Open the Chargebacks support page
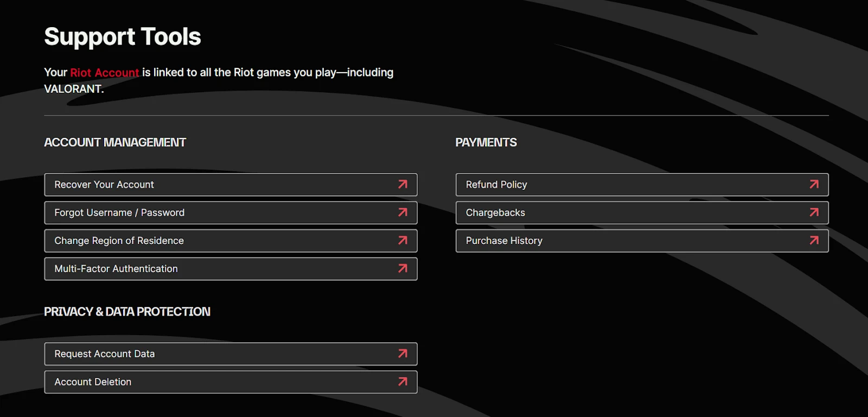This screenshot has width=868, height=417. (x=495, y=213)
